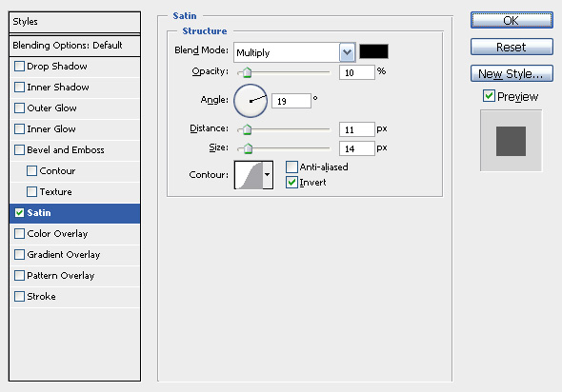Viewport: 562px width, 392px height.
Task: Open the contour curve thumbnail picker
Action: click(x=249, y=175)
